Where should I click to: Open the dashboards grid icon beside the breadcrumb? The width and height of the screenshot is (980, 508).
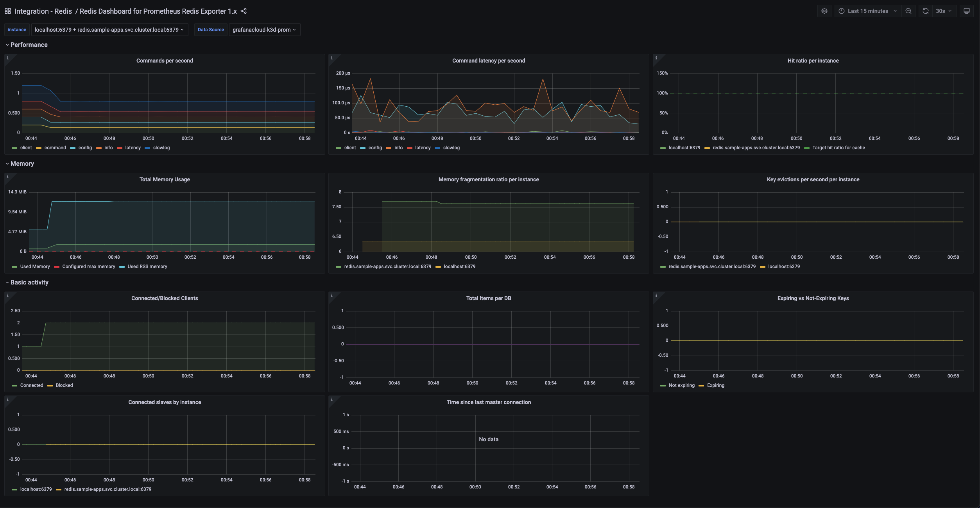pos(7,11)
